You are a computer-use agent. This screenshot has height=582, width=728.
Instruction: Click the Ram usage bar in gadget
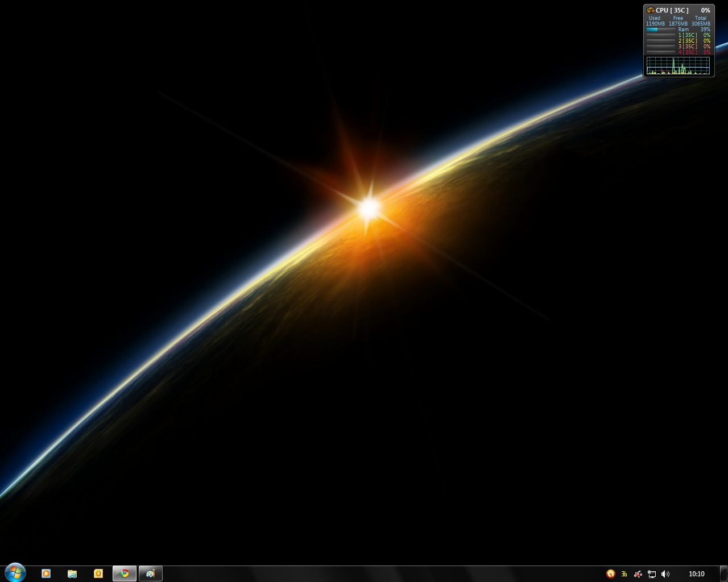660,30
